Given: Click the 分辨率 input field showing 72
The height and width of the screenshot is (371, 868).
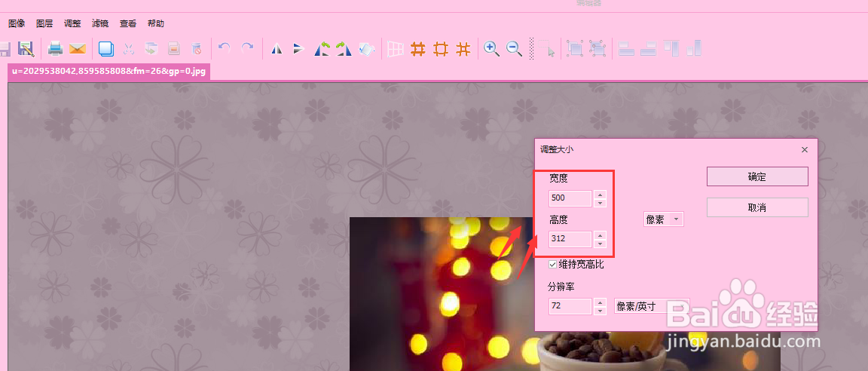Looking at the screenshot, I should 570,306.
